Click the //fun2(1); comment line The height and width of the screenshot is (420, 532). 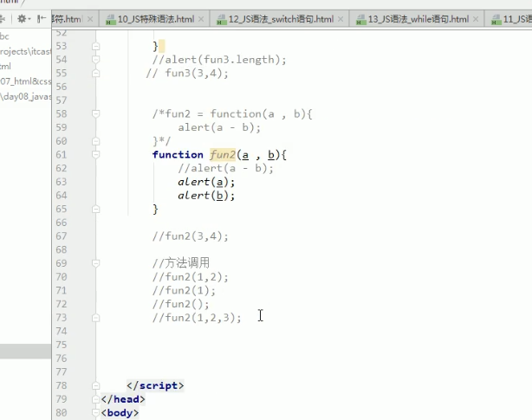(x=184, y=290)
